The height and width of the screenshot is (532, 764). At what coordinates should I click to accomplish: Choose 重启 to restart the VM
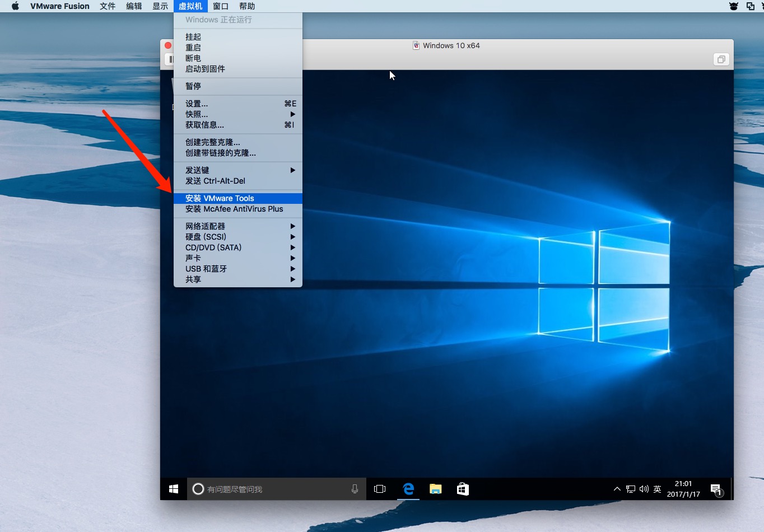click(238, 48)
